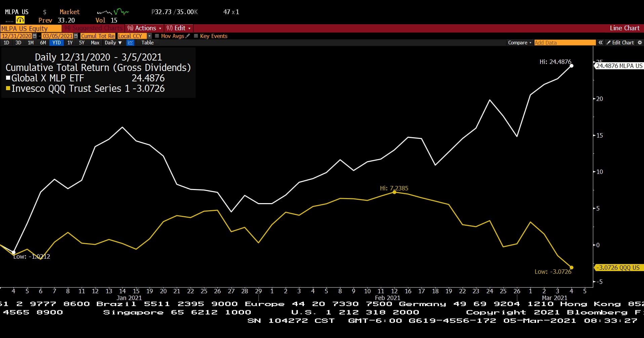Toggle the Key Events checkbox
The height and width of the screenshot is (338, 644).
coord(196,36)
